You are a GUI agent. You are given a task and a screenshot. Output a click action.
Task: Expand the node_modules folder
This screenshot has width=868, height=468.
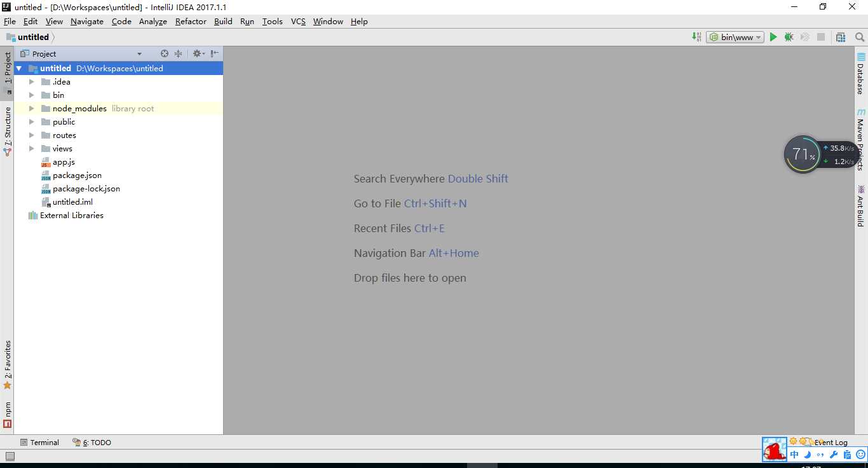[32, 109]
